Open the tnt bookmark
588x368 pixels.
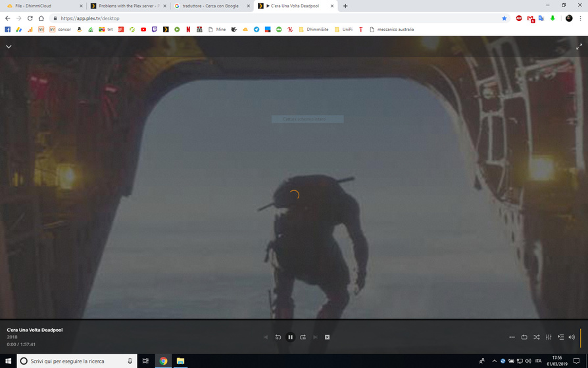tap(106, 29)
